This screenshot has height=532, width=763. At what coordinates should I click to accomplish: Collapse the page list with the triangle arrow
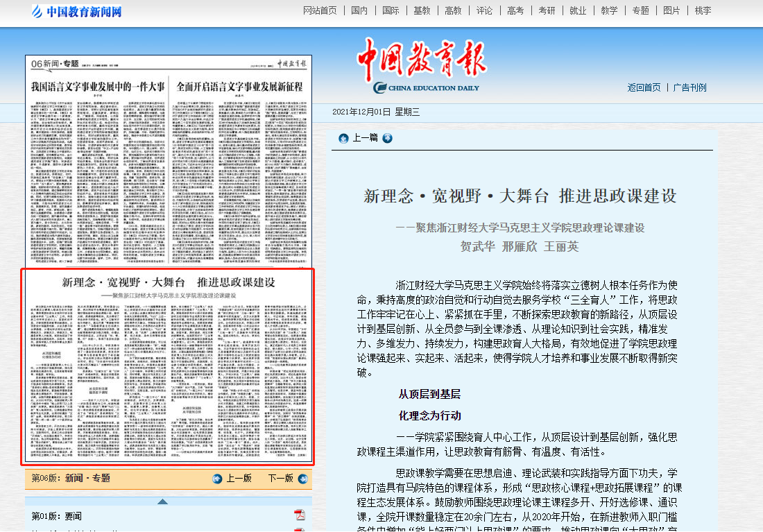162,501
